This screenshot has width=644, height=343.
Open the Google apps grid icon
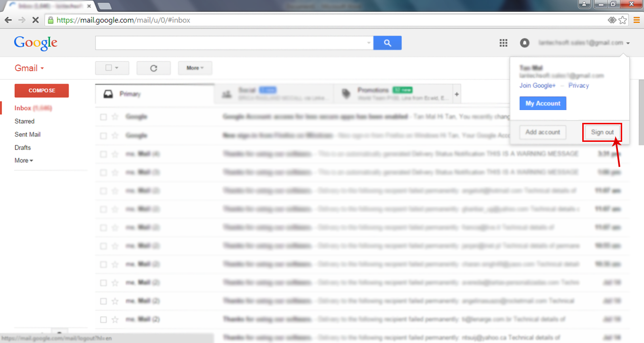point(503,43)
